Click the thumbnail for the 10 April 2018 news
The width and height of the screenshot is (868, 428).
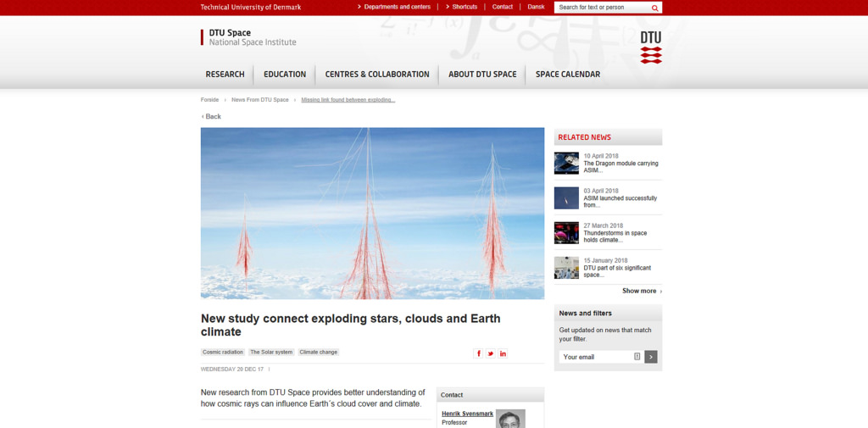point(566,164)
